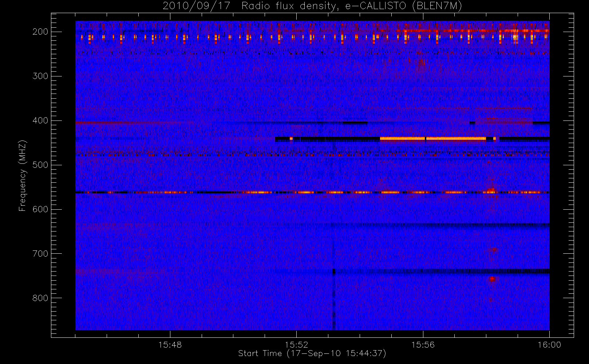Click the "Frequency (MHZ)" axis label
Screen dimensions: 589x364
click(x=23, y=175)
